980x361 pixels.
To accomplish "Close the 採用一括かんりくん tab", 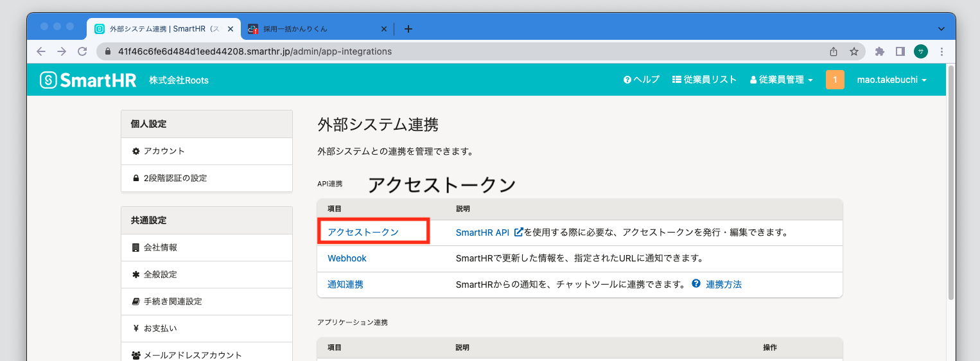I will click(384, 29).
